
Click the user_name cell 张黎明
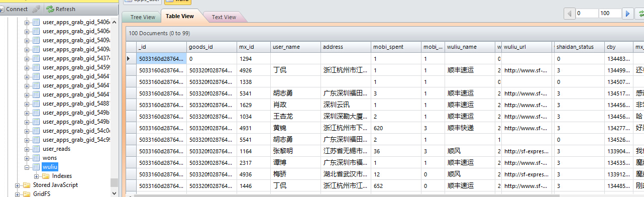coord(295,151)
